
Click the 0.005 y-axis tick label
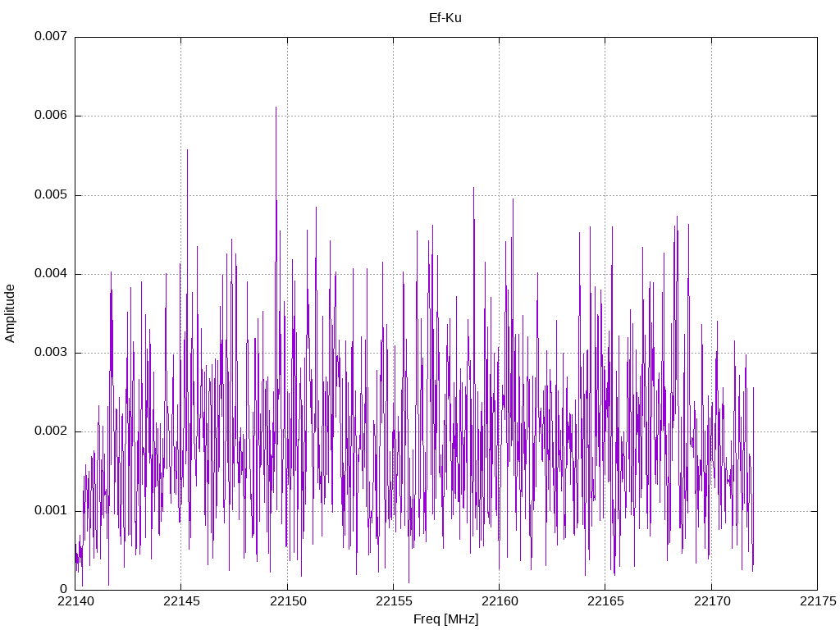point(51,194)
